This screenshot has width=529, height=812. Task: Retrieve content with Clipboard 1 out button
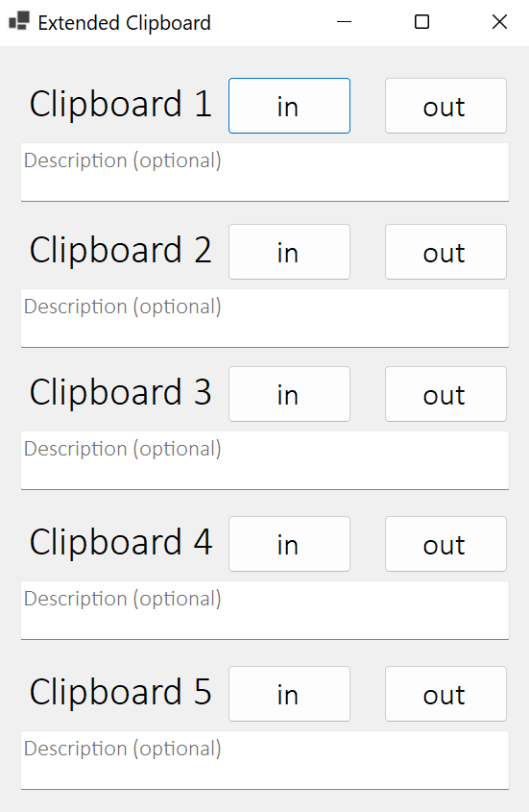[445, 106]
